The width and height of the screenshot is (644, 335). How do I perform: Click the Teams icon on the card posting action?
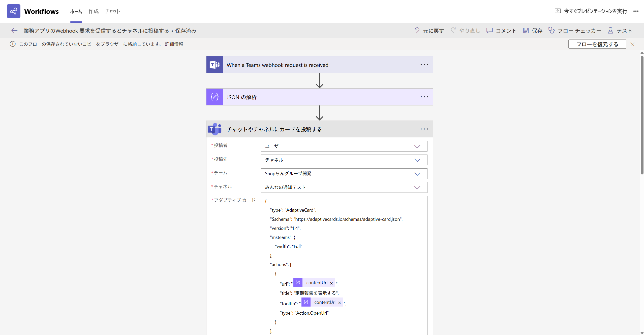215,129
